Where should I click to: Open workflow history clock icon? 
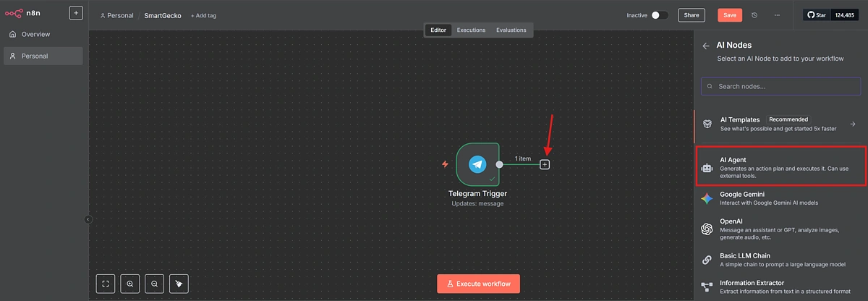tap(754, 15)
